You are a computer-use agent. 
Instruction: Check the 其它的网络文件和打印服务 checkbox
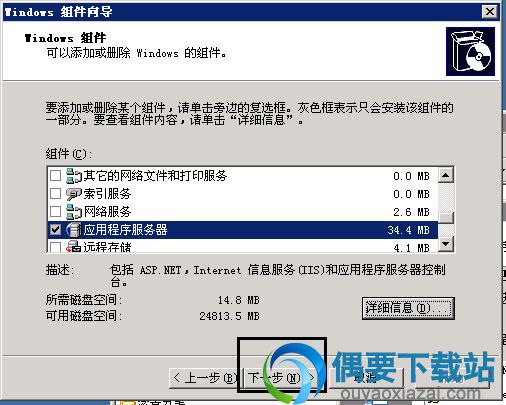point(55,176)
